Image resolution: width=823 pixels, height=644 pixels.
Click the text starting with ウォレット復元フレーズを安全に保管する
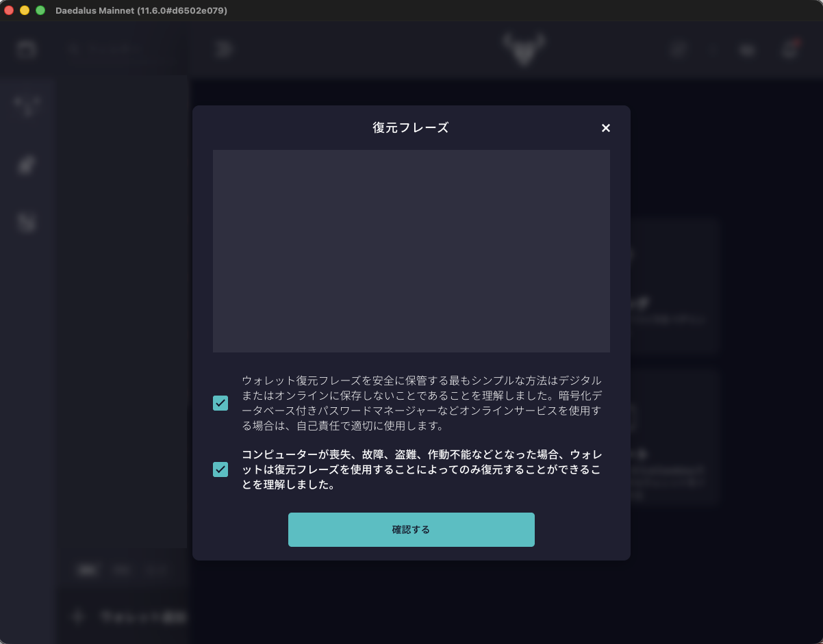click(422, 403)
